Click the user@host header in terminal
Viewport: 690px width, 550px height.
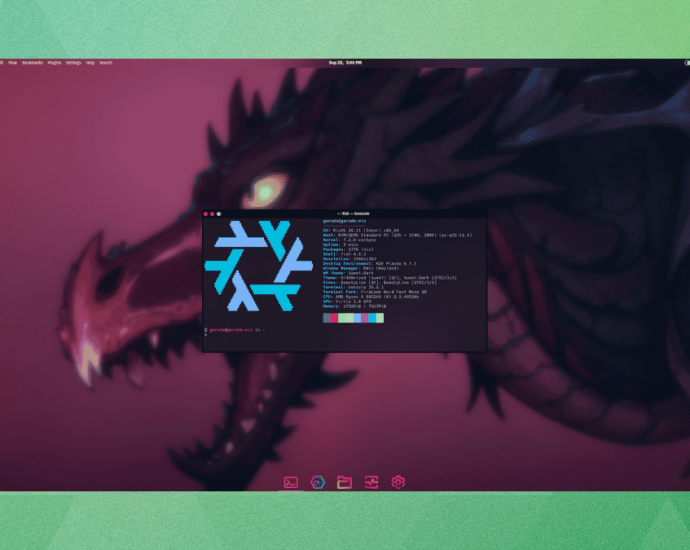(x=345, y=221)
